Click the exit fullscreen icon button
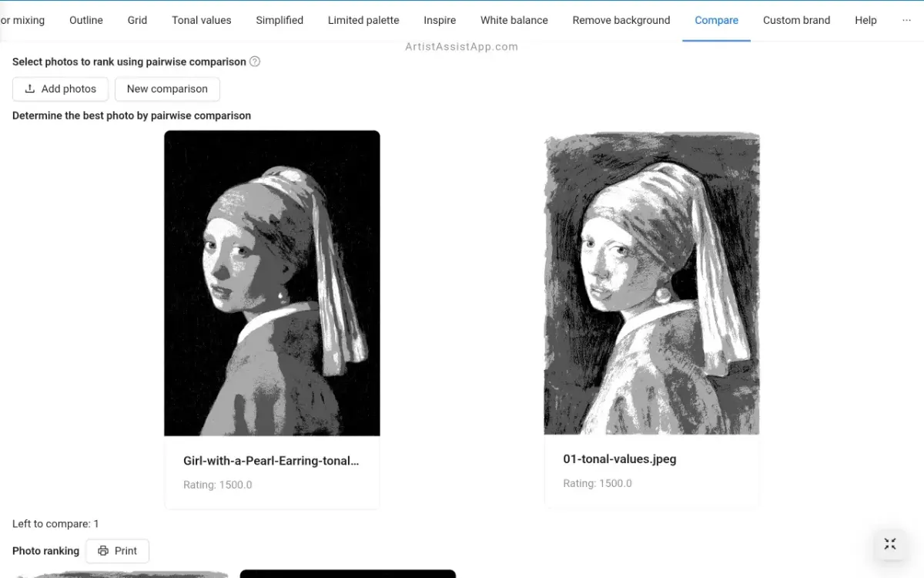The image size is (924, 578). click(890, 544)
